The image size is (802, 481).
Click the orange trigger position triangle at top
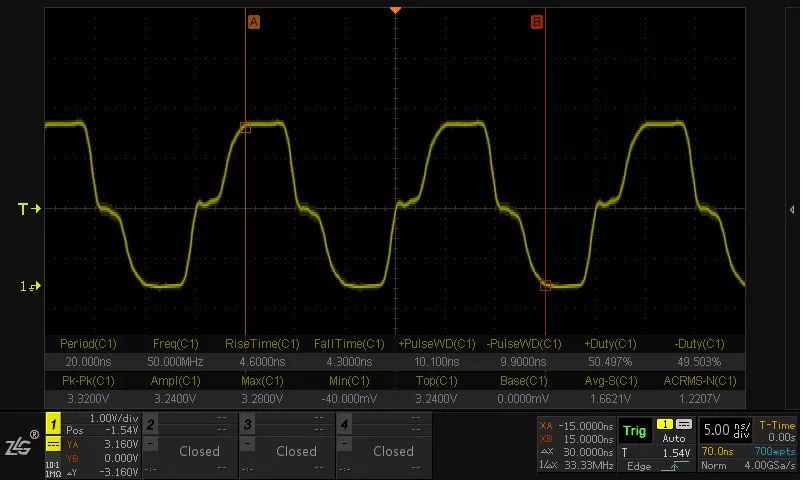tap(395, 10)
